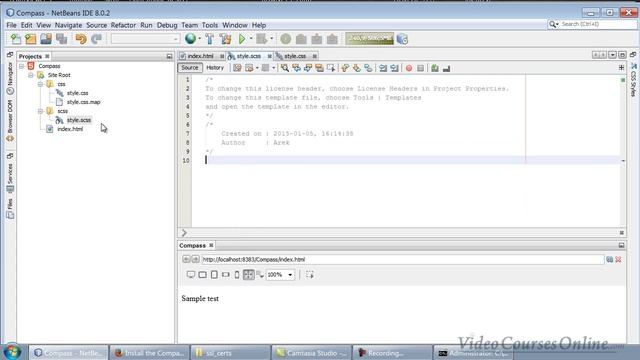Select style.css file in the css folder
This screenshot has width=640, height=360.
pyautogui.click(x=78, y=93)
